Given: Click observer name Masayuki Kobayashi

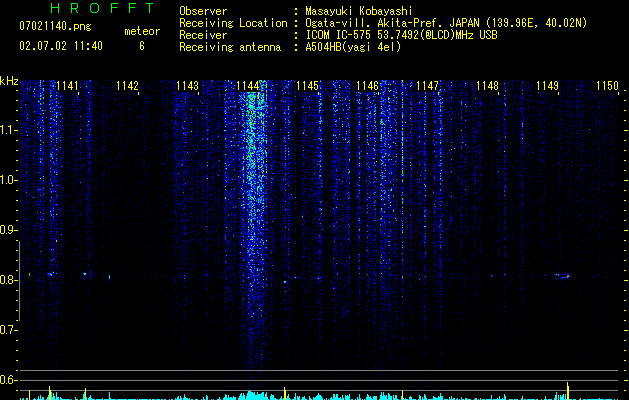Looking at the screenshot, I should [359, 11].
